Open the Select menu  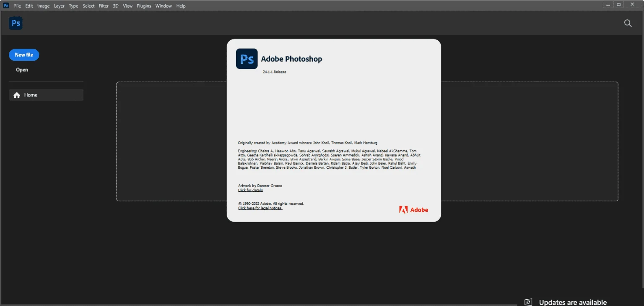pyautogui.click(x=88, y=6)
